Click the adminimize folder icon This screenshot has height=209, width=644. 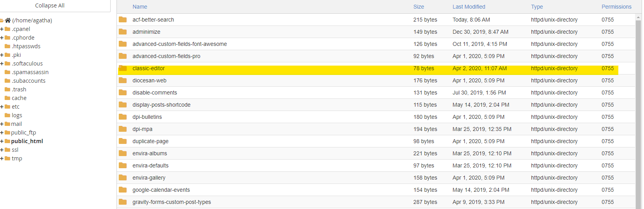pyautogui.click(x=123, y=32)
